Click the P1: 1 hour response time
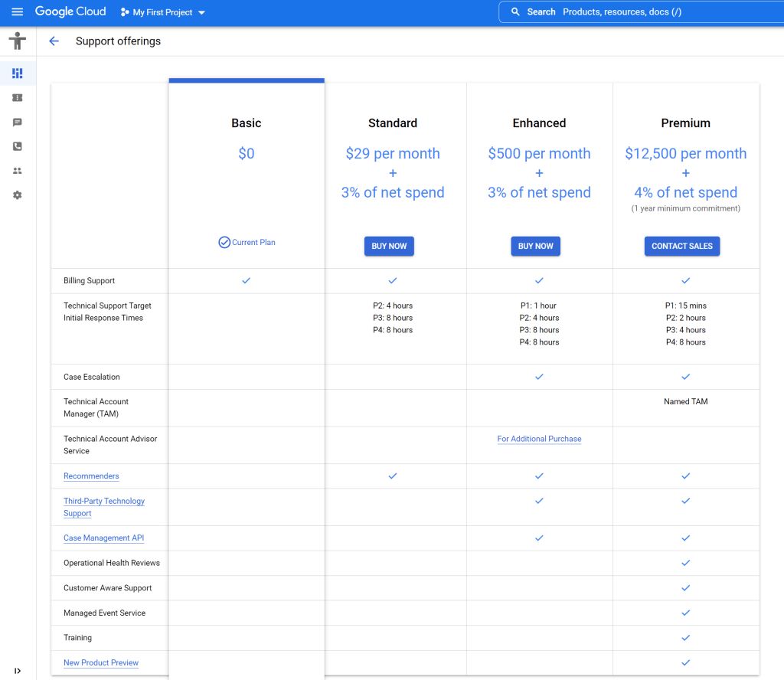Screen dimensions: 784x680 point(538,306)
